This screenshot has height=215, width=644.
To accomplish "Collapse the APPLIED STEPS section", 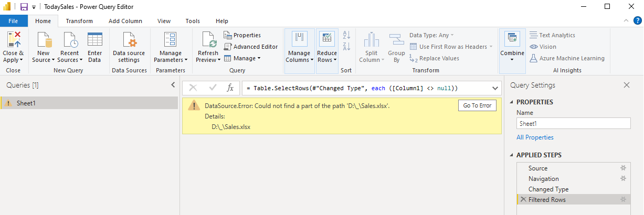I will pos(511,155).
